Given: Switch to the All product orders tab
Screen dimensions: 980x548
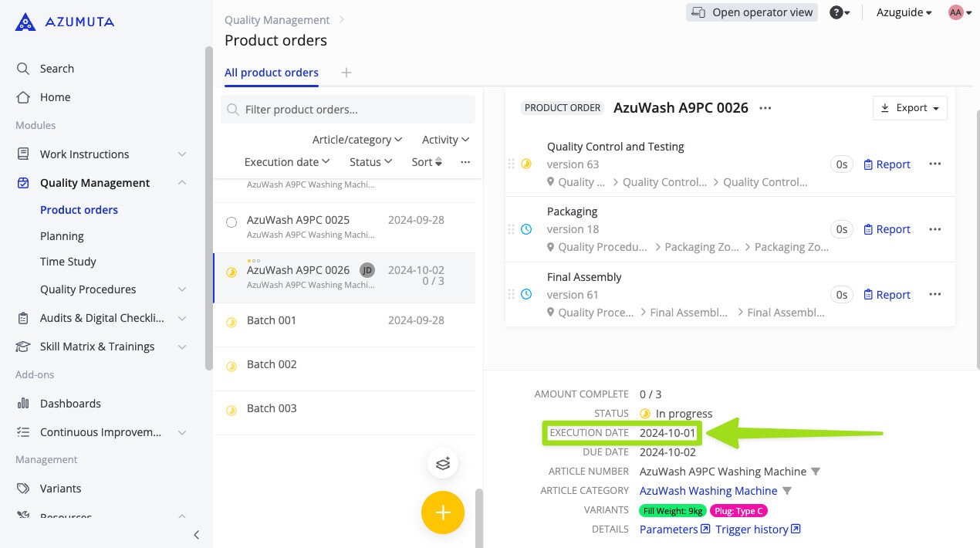Looking at the screenshot, I should (271, 72).
